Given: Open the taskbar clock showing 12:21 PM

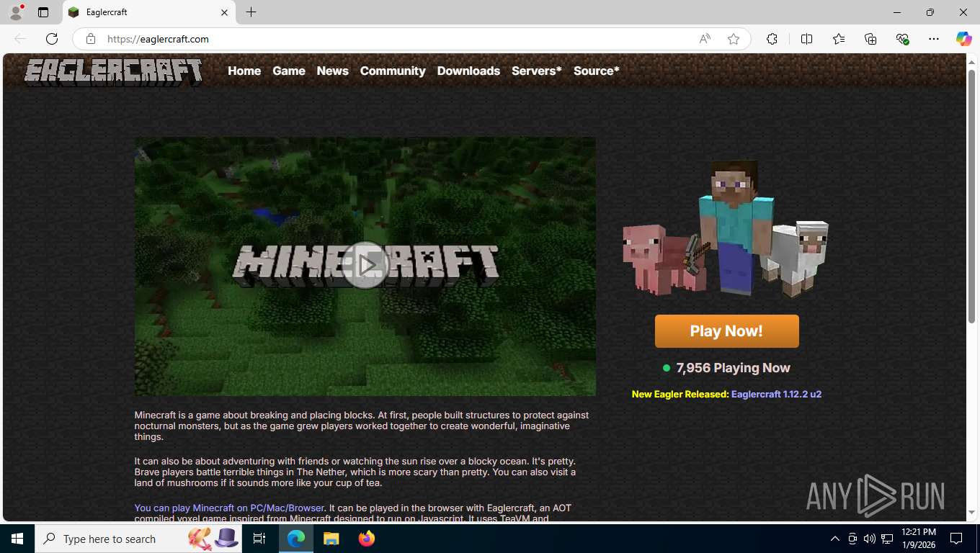Looking at the screenshot, I should (918, 539).
